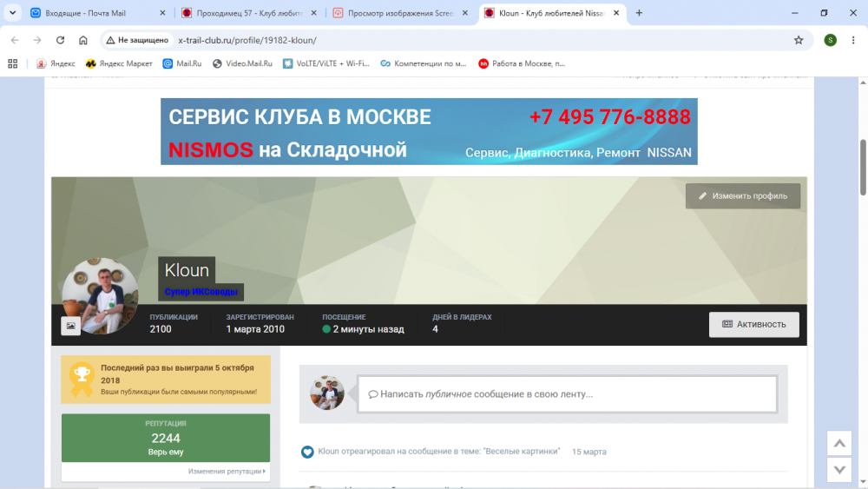Click the Активность button
Screen dimensions: 868x489
754,325
